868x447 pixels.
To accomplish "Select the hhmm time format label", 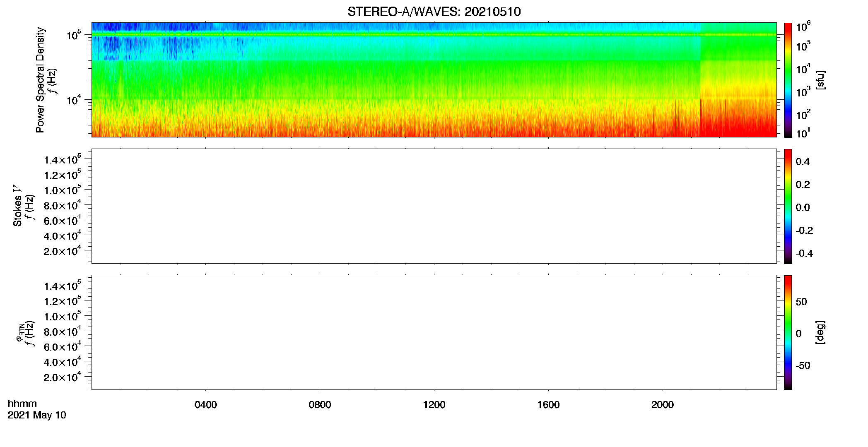I will pyautogui.click(x=22, y=404).
